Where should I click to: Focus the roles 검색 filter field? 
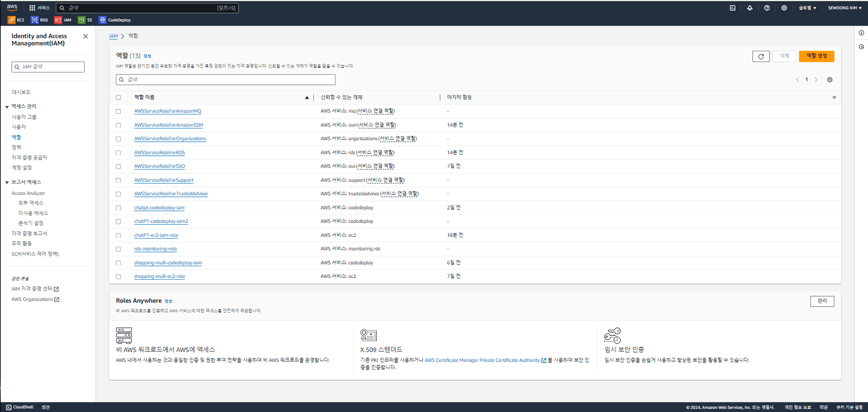pyautogui.click(x=225, y=80)
